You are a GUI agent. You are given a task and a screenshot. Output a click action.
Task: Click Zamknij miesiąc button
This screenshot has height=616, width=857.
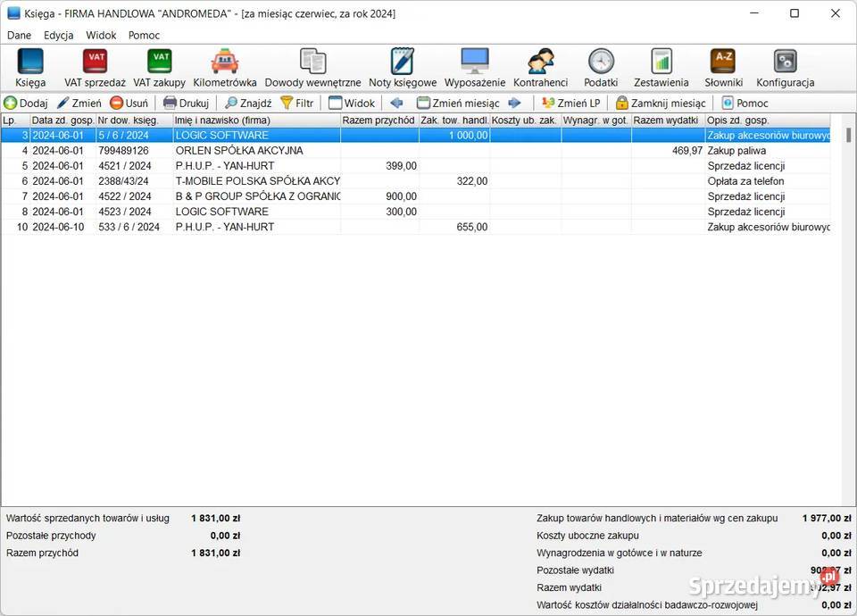661,103
